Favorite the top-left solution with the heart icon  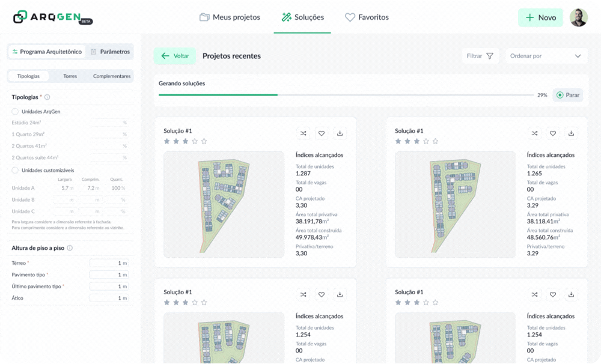tap(322, 133)
